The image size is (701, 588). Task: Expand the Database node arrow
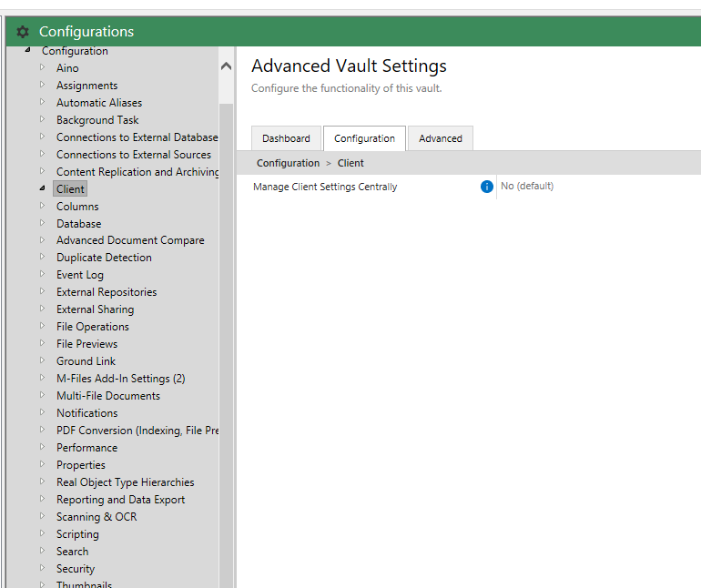pyautogui.click(x=42, y=223)
